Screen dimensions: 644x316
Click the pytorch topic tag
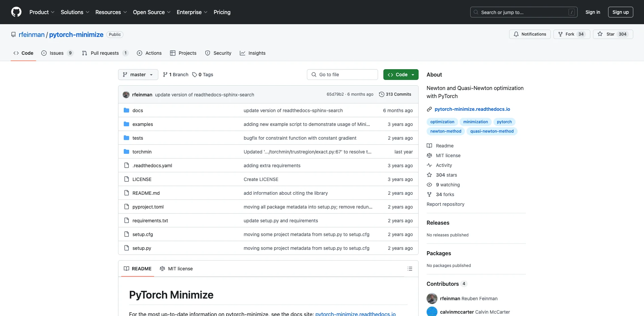pyautogui.click(x=504, y=122)
